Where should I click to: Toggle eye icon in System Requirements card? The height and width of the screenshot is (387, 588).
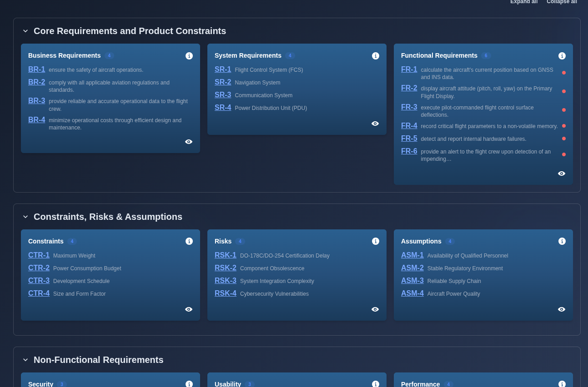(x=375, y=124)
